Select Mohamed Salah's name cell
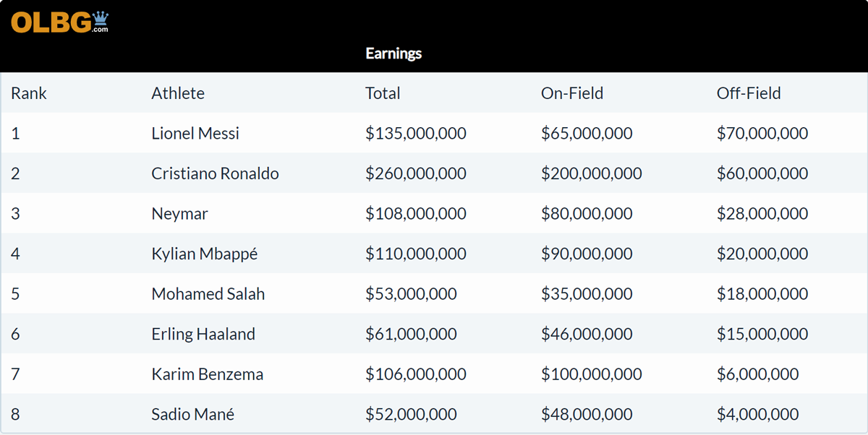 pyautogui.click(x=208, y=294)
